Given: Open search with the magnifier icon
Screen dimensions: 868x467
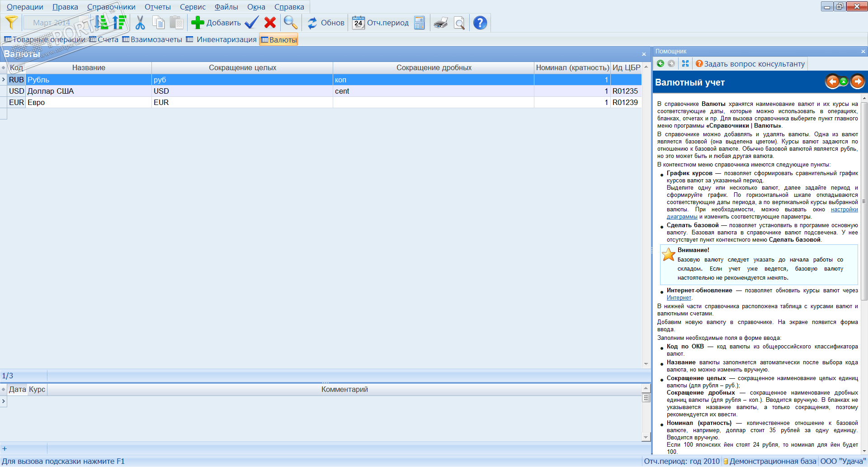Looking at the screenshot, I should [x=291, y=23].
